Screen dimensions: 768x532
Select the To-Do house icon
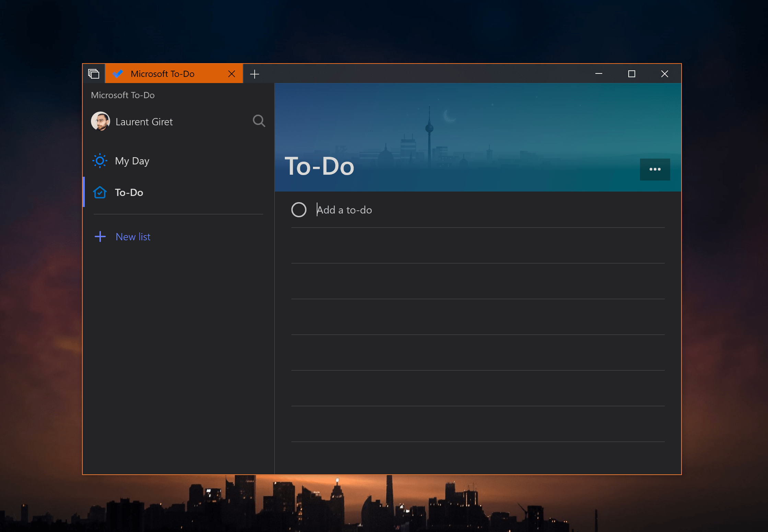pos(100,192)
